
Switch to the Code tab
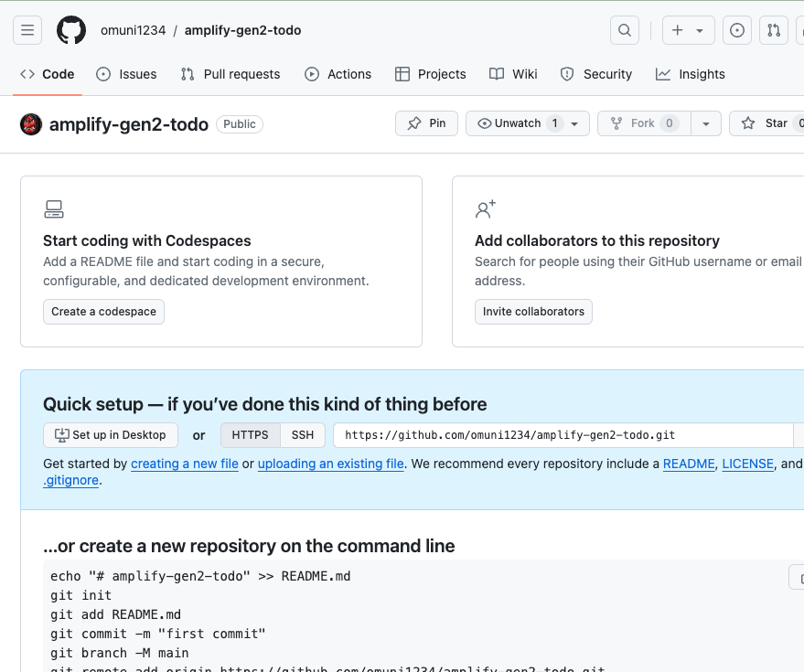(x=48, y=74)
